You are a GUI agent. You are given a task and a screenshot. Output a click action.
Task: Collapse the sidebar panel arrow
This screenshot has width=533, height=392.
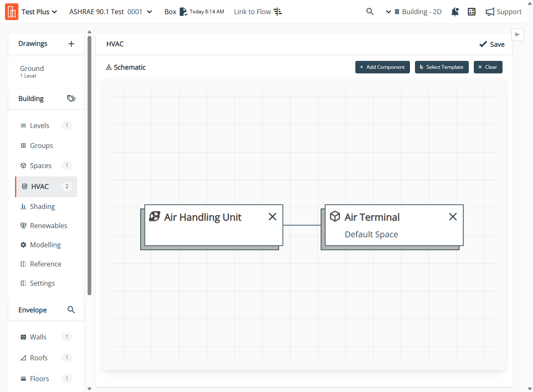coord(517,35)
